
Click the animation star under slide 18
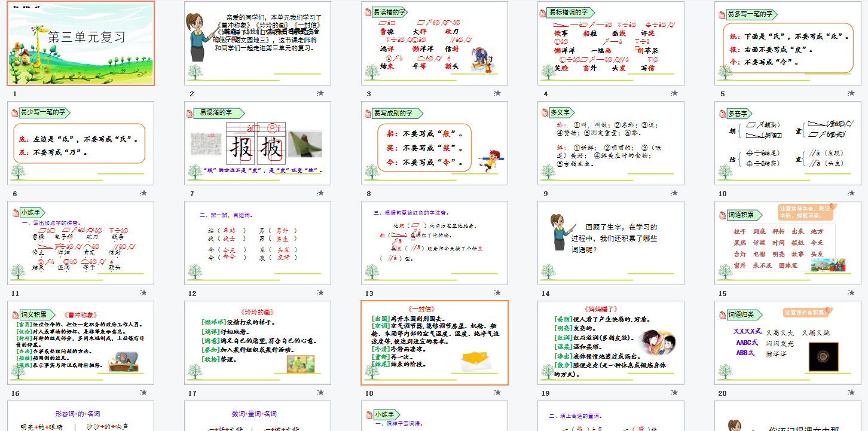[x=497, y=393]
